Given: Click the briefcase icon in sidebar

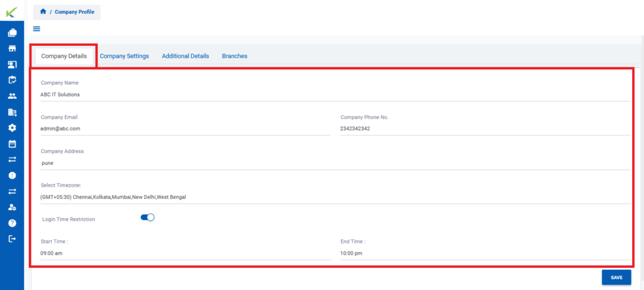Looking at the screenshot, I should (x=13, y=33).
